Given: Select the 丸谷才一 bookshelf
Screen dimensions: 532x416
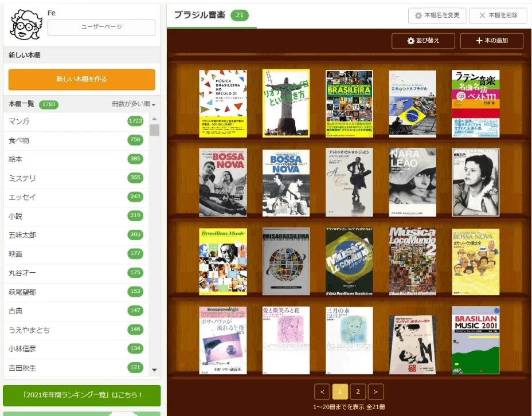Looking at the screenshot, I should [76, 273].
